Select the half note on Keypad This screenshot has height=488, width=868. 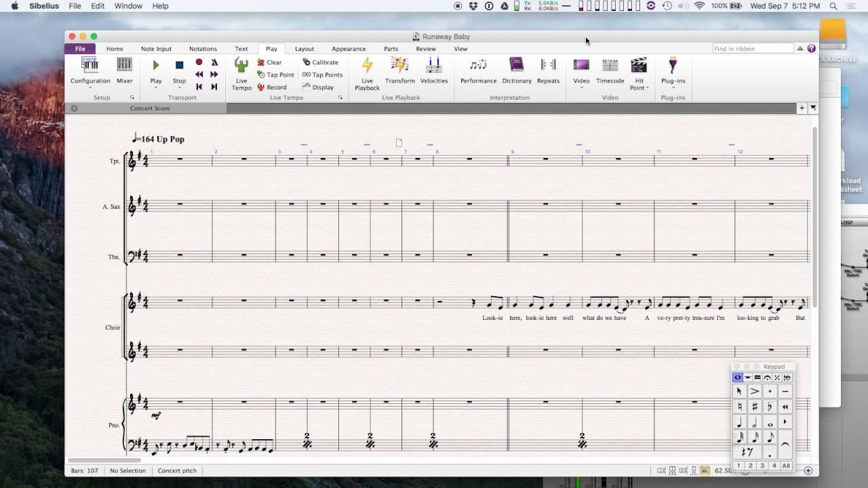755,422
